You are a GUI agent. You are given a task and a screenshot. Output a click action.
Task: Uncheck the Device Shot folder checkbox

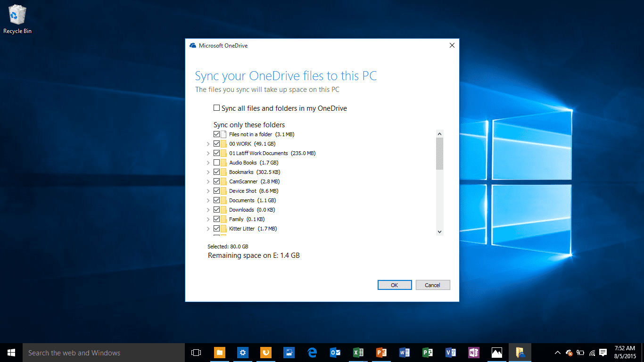pos(217,191)
